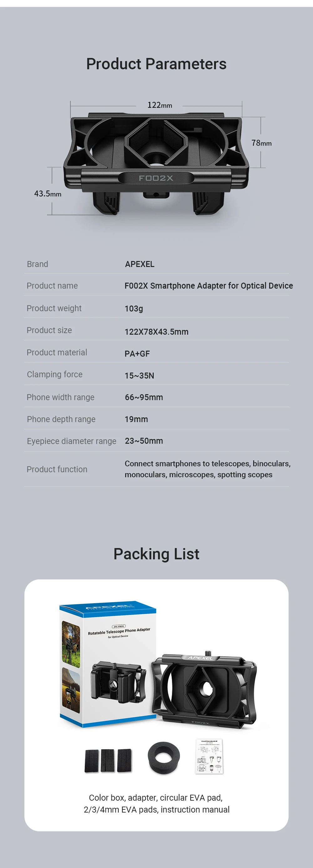Click the Packing List heading

click(156, 554)
